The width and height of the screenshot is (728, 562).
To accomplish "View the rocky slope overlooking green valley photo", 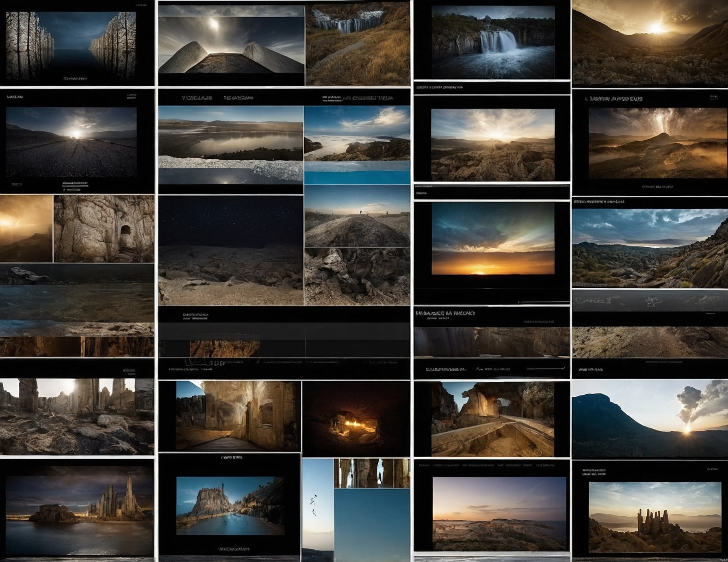I will click(x=650, y=248).
